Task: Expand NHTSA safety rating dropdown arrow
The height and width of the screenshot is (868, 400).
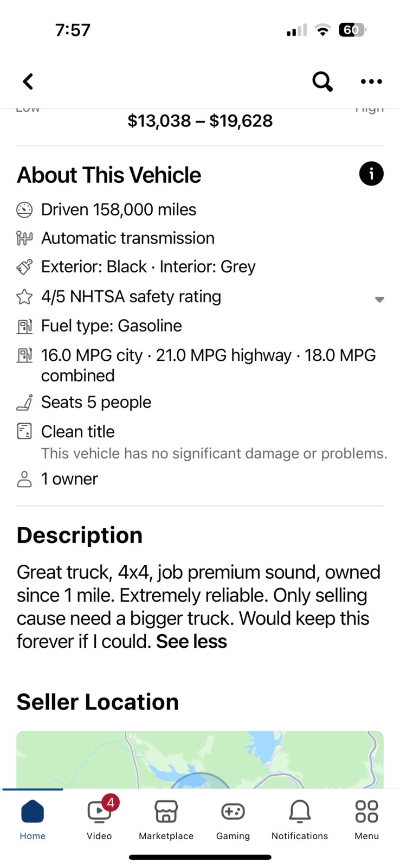Action: [x=379, y=299]
